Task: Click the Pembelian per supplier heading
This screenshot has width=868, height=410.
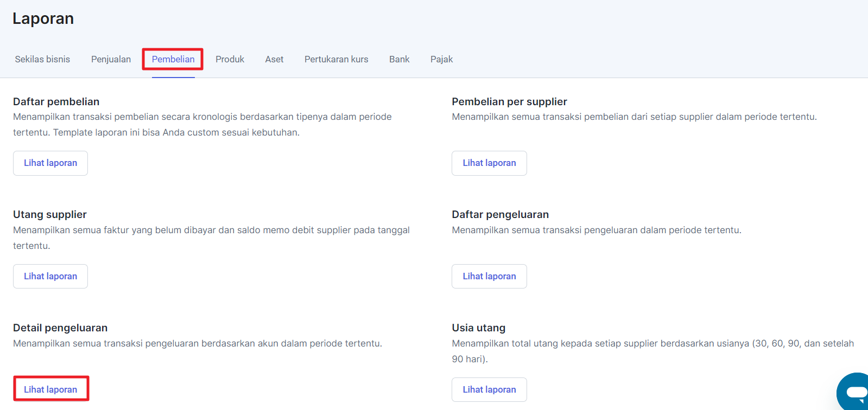Action: click(509, 101)
